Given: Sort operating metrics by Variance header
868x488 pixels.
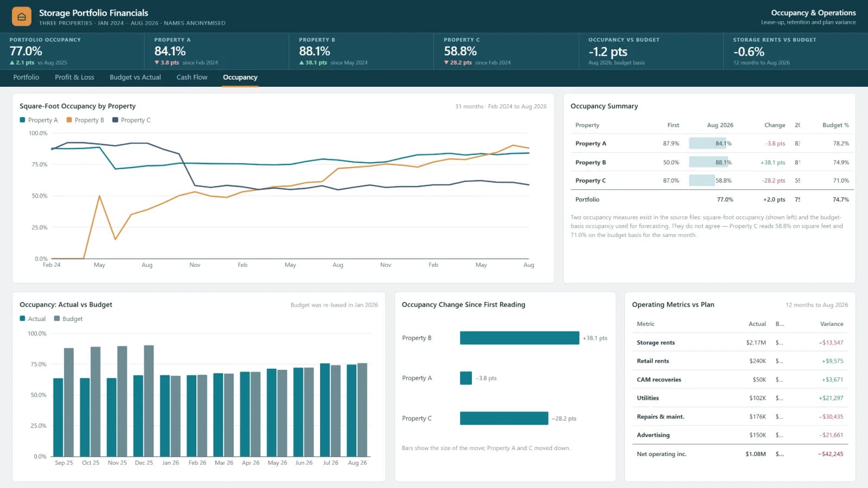Looking at the screenshot, I should tap(832, 324).
